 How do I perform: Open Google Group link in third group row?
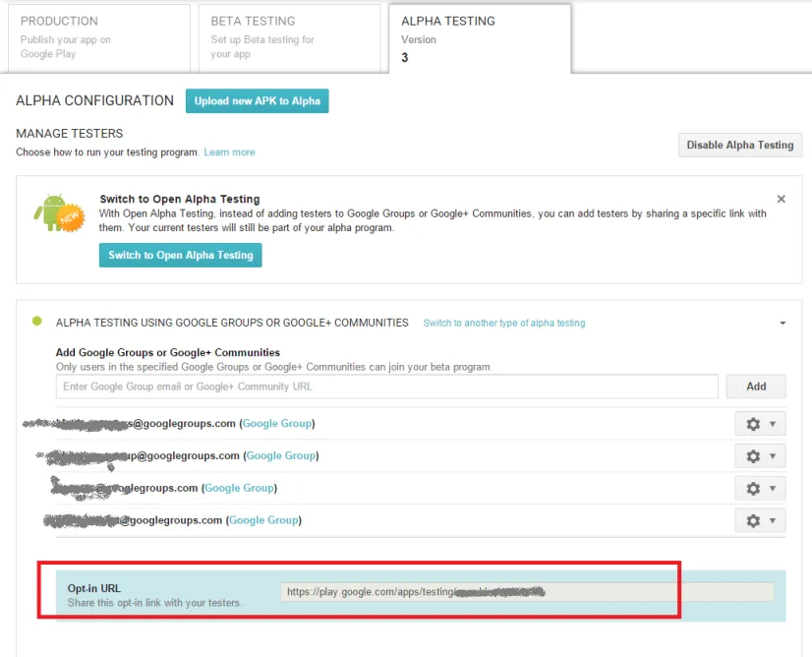[239, 488]
